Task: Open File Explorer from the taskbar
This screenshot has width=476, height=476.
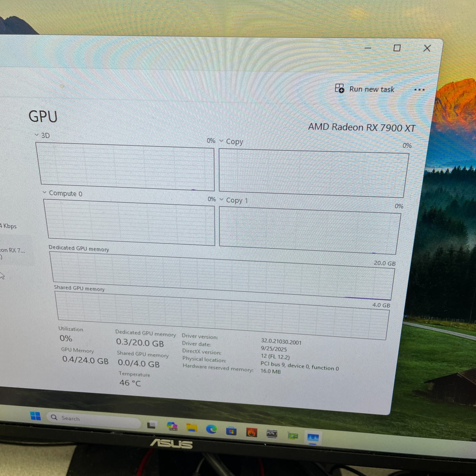Action: [192, 428]
